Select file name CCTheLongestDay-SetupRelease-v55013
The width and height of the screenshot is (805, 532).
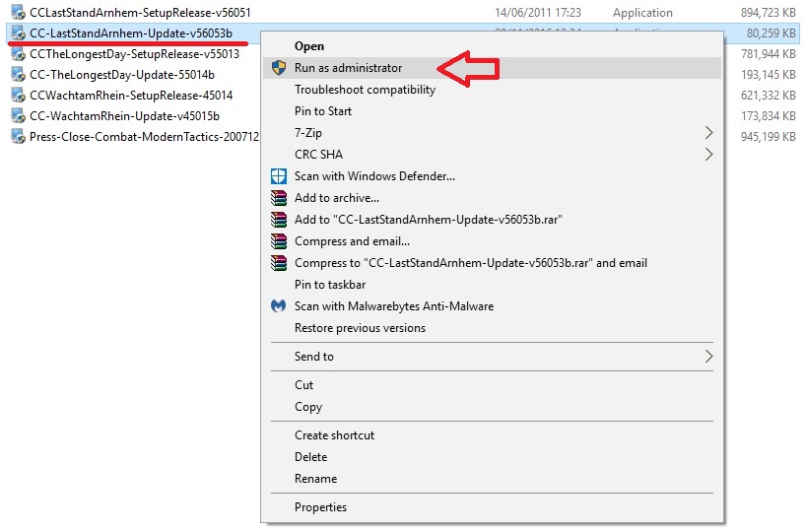(x=135, y=54)
